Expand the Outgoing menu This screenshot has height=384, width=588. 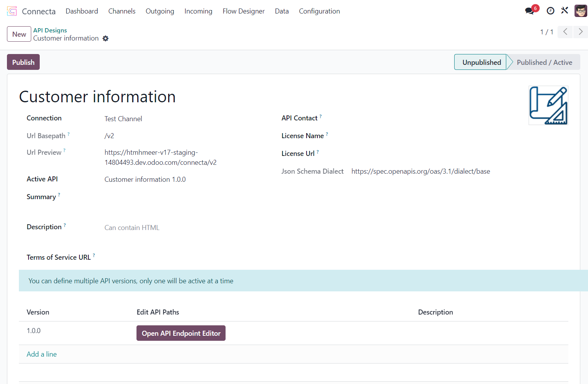click(160, 11)
